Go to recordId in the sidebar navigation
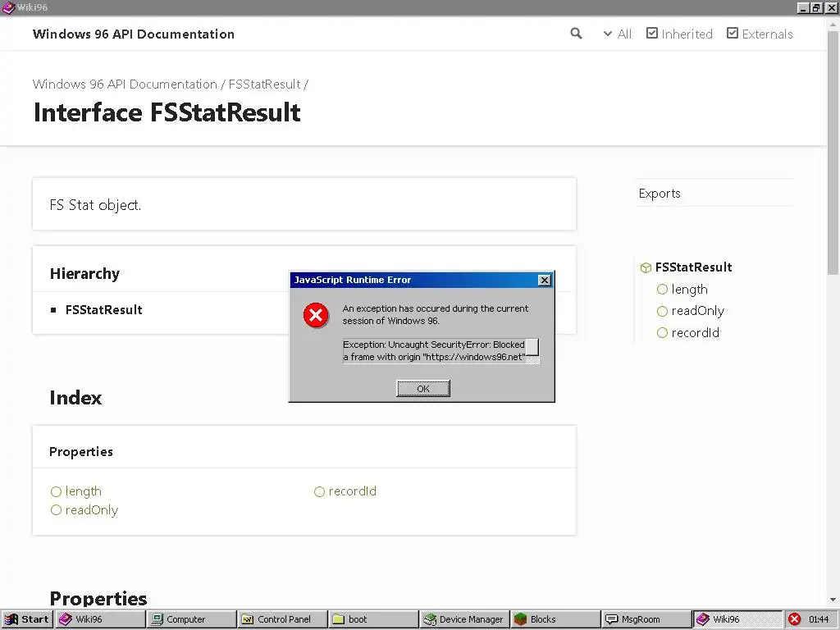Image resolution: width=840 pixels, height=630 pixels. click(x=695, y=333)
